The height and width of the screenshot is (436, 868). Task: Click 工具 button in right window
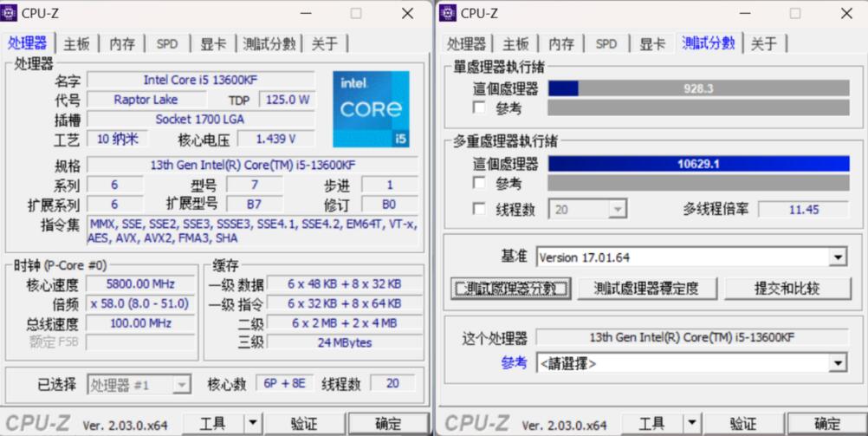pyautogui.click(x=652, y=423)
